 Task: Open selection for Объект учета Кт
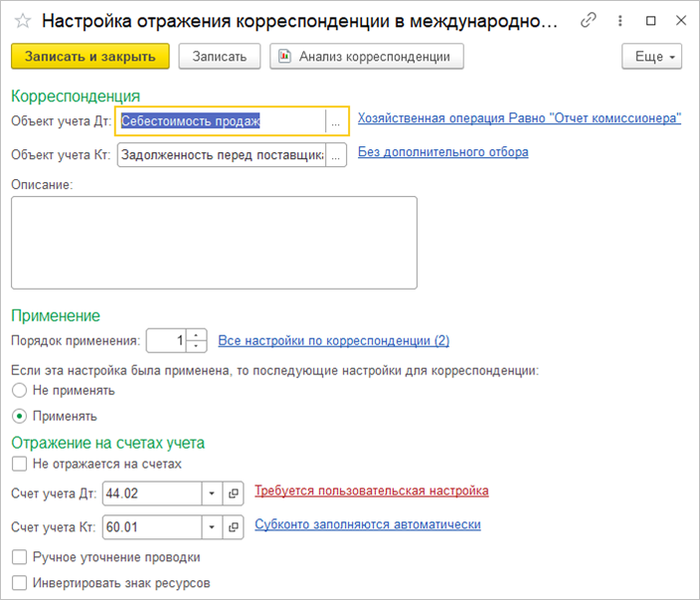(337, 154)
